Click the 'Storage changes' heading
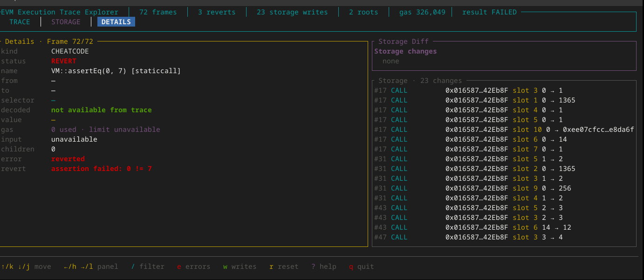The width and height of the screenshot is (644, 280). pyautogui.click(x=405, y=51)
